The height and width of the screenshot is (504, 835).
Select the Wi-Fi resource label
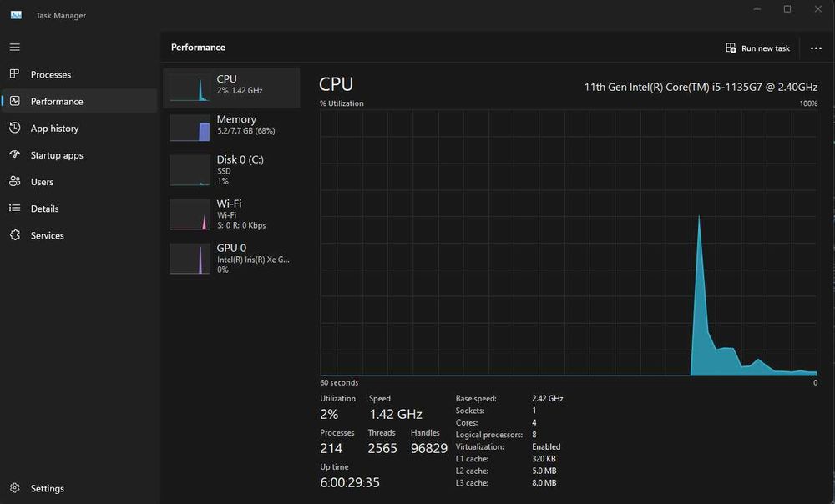[x=229, y=204]
